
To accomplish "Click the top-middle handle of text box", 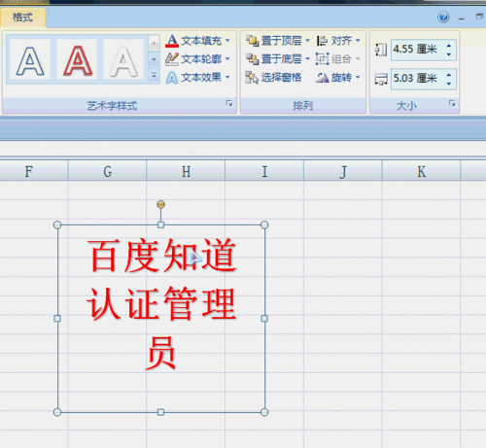I will click(160, 224).
